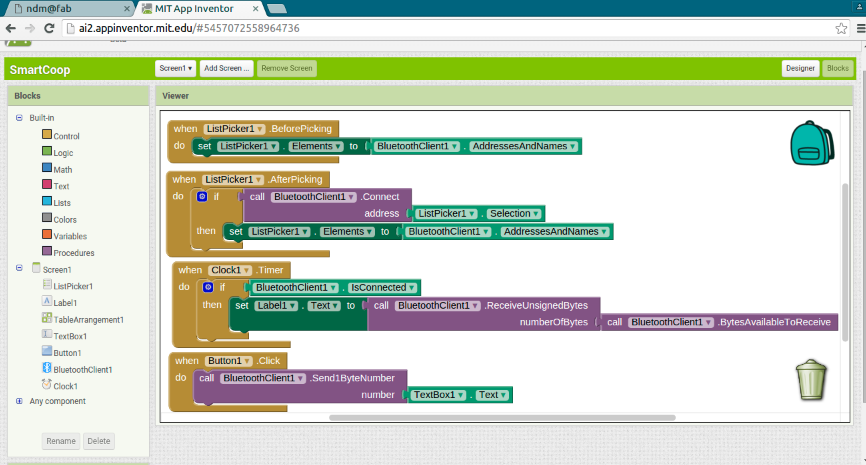The width and height of the screenshot is (866, 465).
Task: Click the viewer horizontal scrollbar
Action: click(x=502, y=418)
